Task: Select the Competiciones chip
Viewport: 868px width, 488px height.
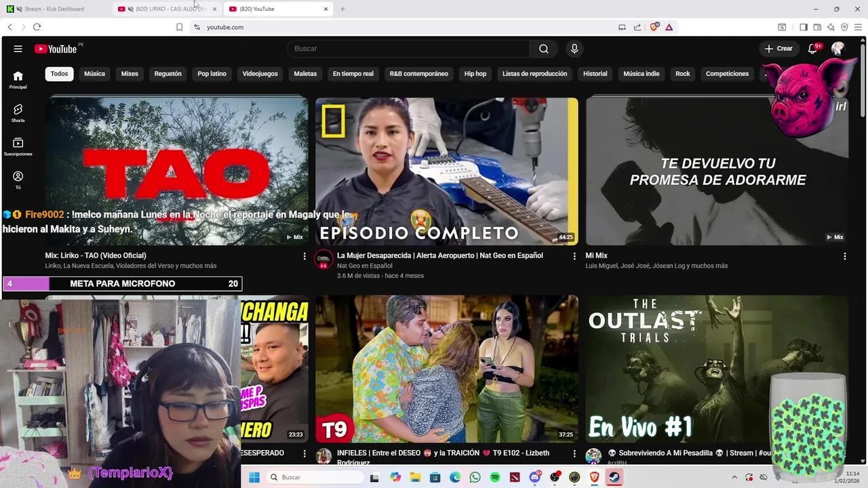Action: [727, 74]
